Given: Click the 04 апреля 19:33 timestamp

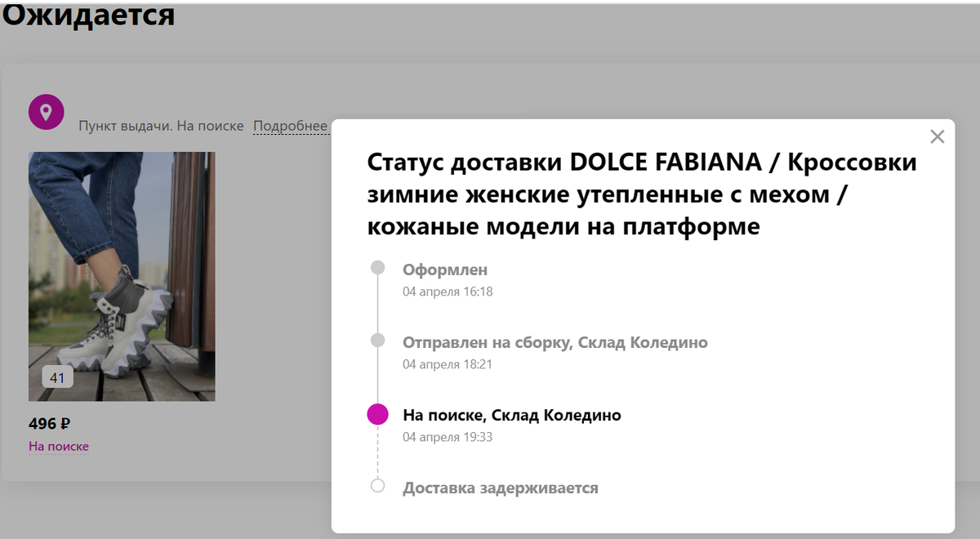Looking at the screenshot, I should coord(448,437).
